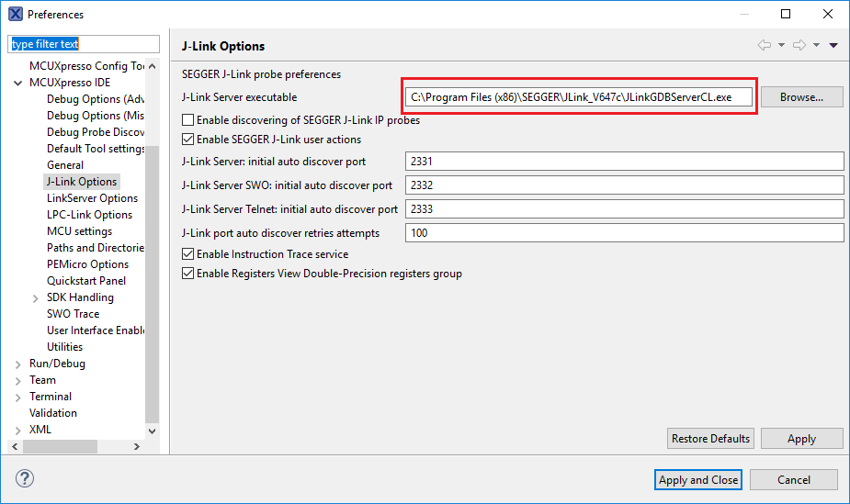
Task: Click the Browse... button
Action: [x=801, y=96]
